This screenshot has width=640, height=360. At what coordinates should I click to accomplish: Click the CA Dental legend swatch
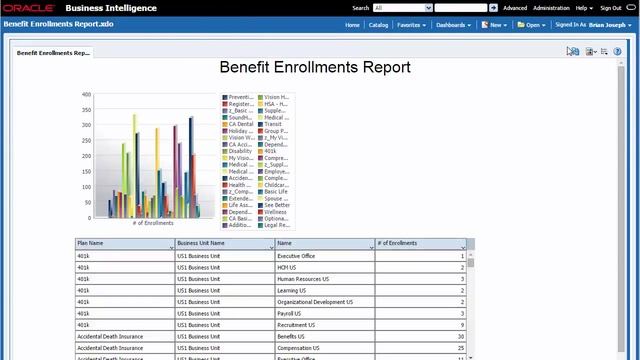coord(224,124)
